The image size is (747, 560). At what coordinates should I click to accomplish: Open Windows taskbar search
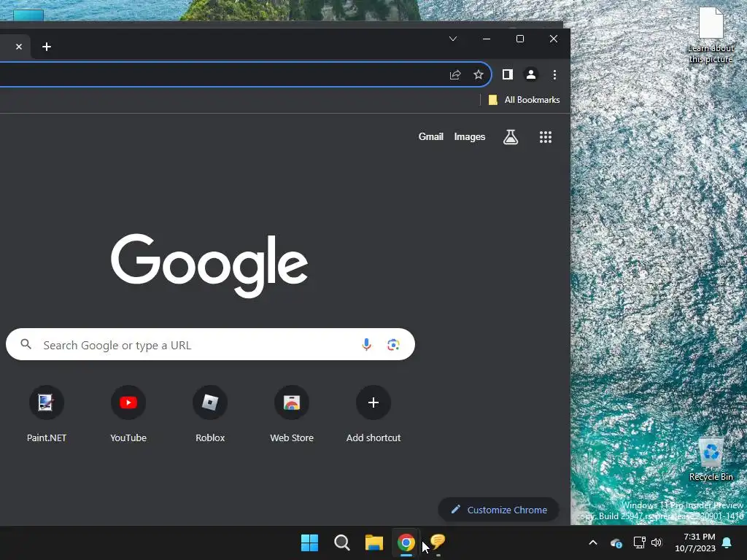tap(342, 542)
